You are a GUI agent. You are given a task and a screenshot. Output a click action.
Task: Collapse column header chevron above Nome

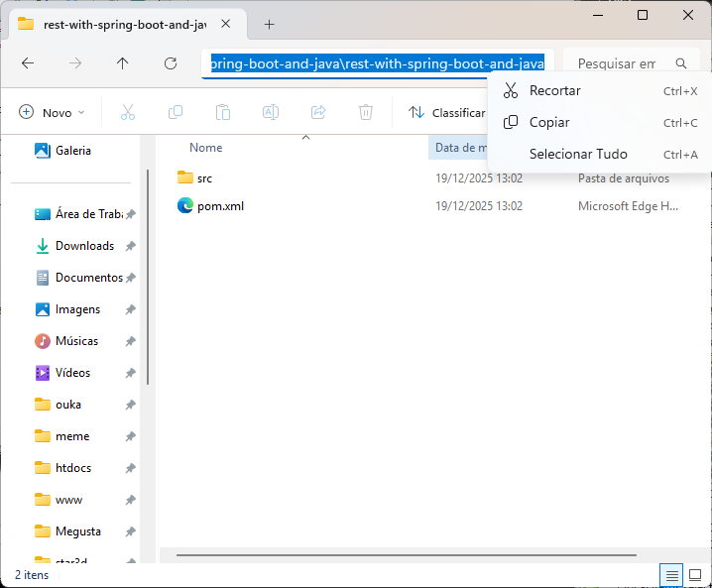pos(305,137)
